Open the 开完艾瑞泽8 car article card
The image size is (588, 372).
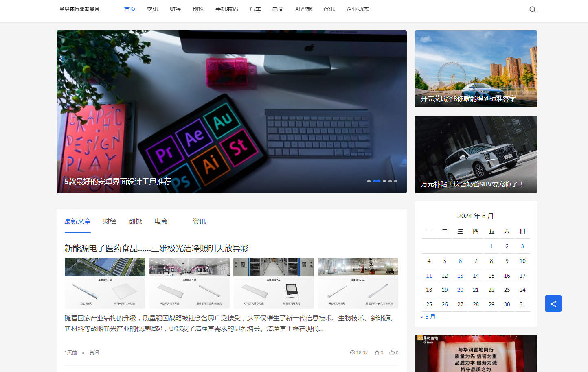tap(476, 69)
